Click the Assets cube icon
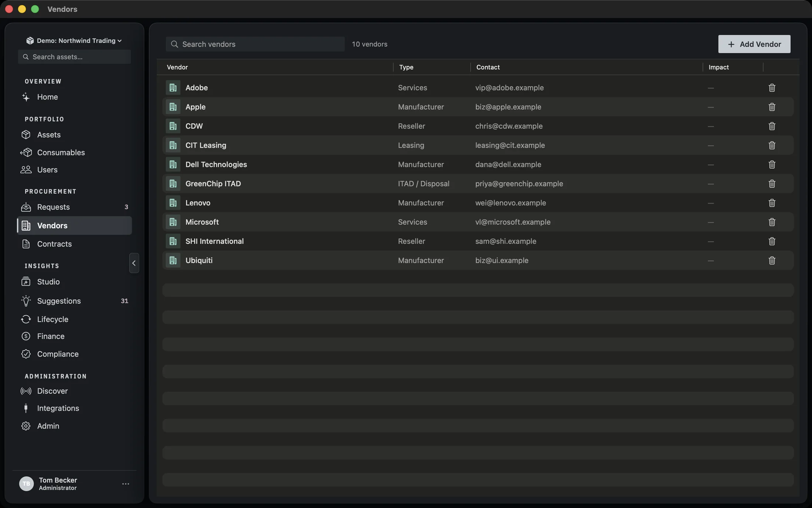The image size is (812, 508). tap(26, 135)
